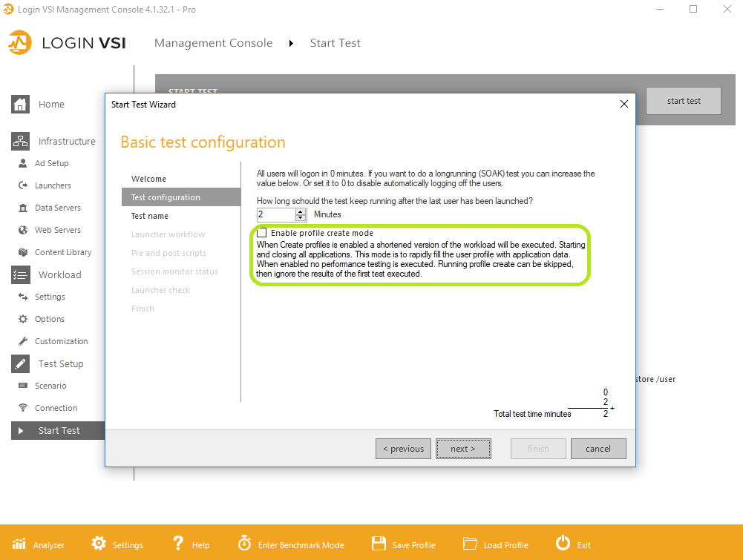Click the Help question mark icon
The width and height of the screenshot is (743, 560).
[x=178, y=544]
